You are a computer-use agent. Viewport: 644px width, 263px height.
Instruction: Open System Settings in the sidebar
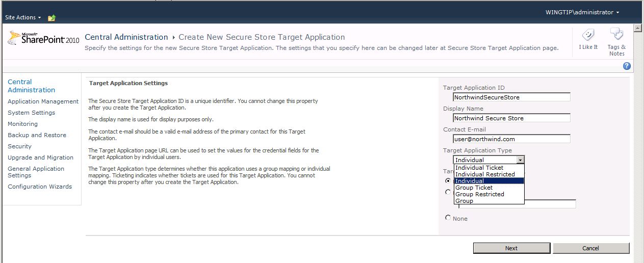pyautogui.click(x=31, y=113)
